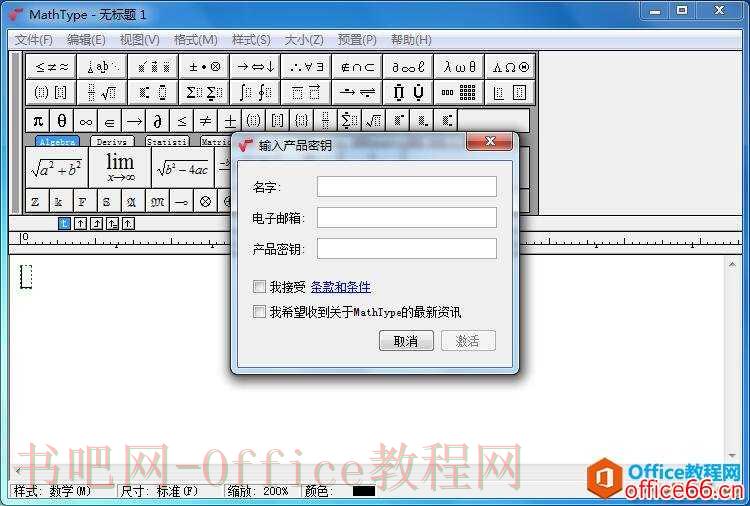Image resolution: width=750 pixels, height=506 pixels.
Task: Switch to the Statisti tab
Action: tap(167, 142)
